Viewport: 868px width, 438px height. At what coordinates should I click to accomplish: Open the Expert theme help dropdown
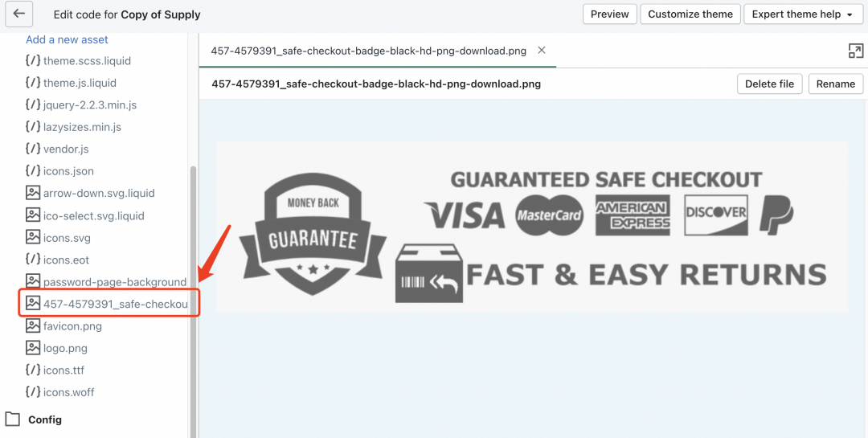point(803,14)
